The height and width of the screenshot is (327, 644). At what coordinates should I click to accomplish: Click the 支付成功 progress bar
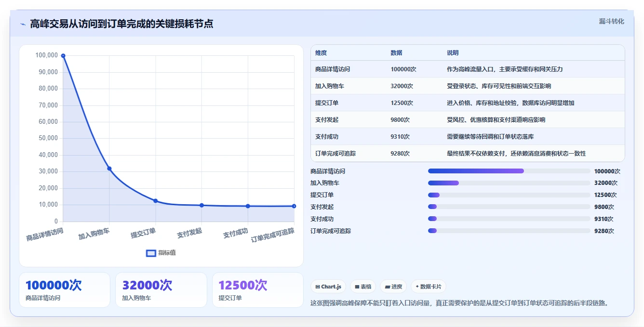509,219
